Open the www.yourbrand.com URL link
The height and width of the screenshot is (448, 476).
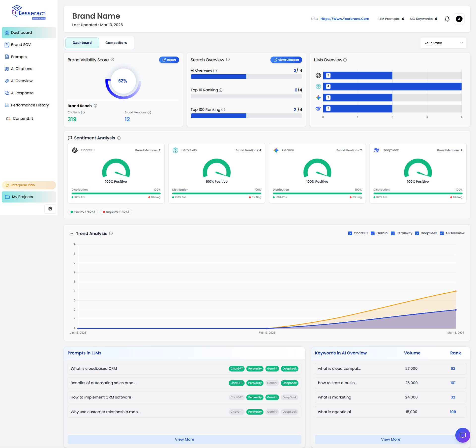[344, 19]
